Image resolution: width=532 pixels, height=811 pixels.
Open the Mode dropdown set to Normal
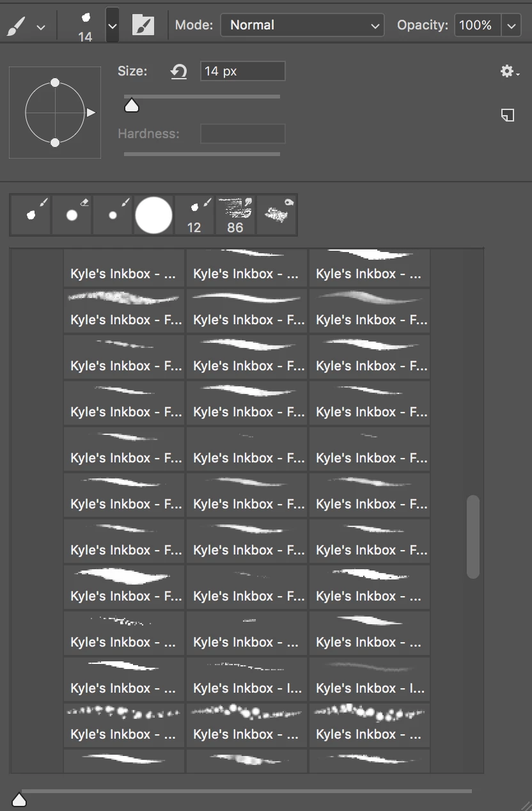tap(302, 26)
